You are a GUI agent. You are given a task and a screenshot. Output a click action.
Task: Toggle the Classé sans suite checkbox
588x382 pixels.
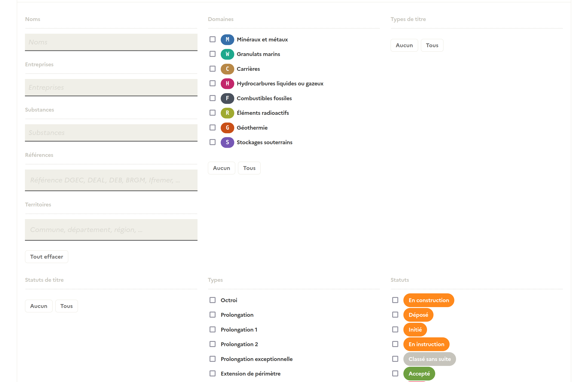click(x=395, y=359)
